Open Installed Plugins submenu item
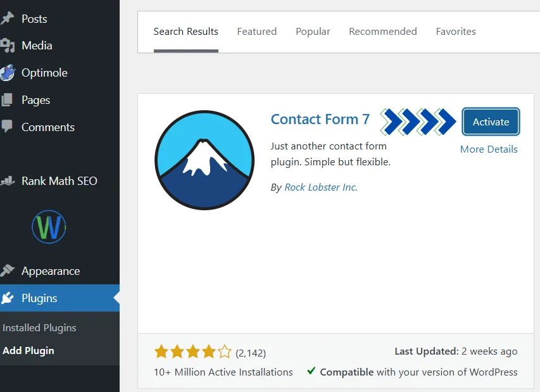This screenshot has width=540, height=392. point(39,328)
